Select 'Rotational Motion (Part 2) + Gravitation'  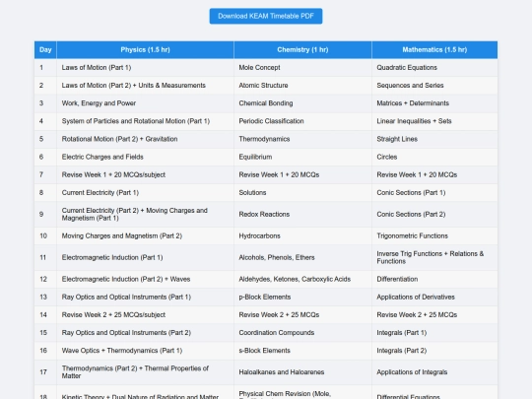[145, 139]
